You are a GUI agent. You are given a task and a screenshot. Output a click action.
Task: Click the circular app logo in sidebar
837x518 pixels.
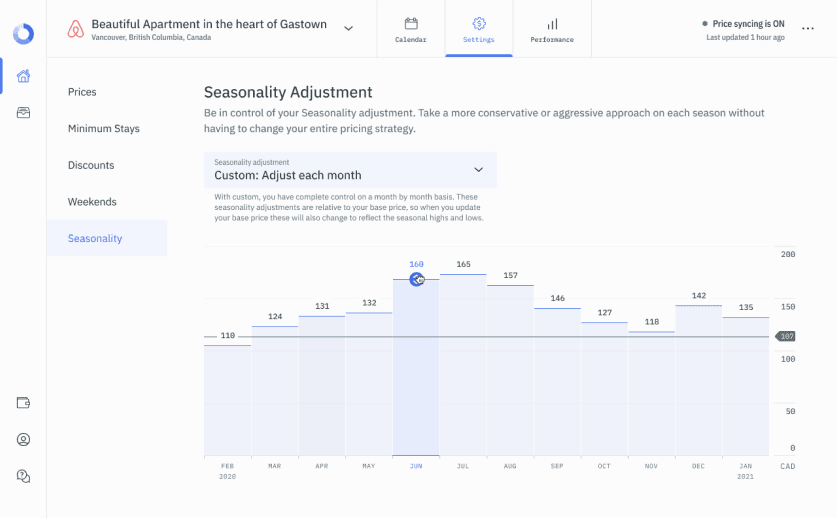[23, 33]
